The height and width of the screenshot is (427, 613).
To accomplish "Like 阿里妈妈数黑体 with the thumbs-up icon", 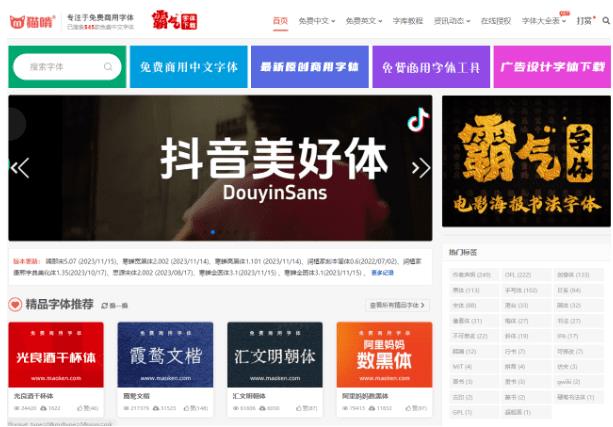I will [x=408, y=408].
